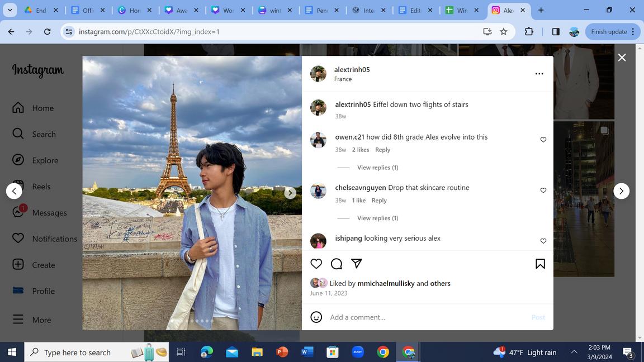Switch to the End browser tab
This screenshot has height=362, width=644.
click(41, 10)
